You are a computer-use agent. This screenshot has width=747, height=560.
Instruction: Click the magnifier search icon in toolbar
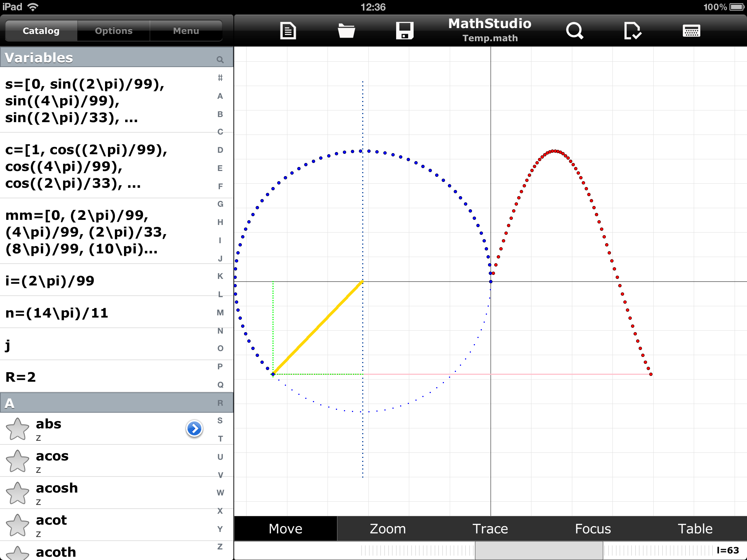[574, 31]
